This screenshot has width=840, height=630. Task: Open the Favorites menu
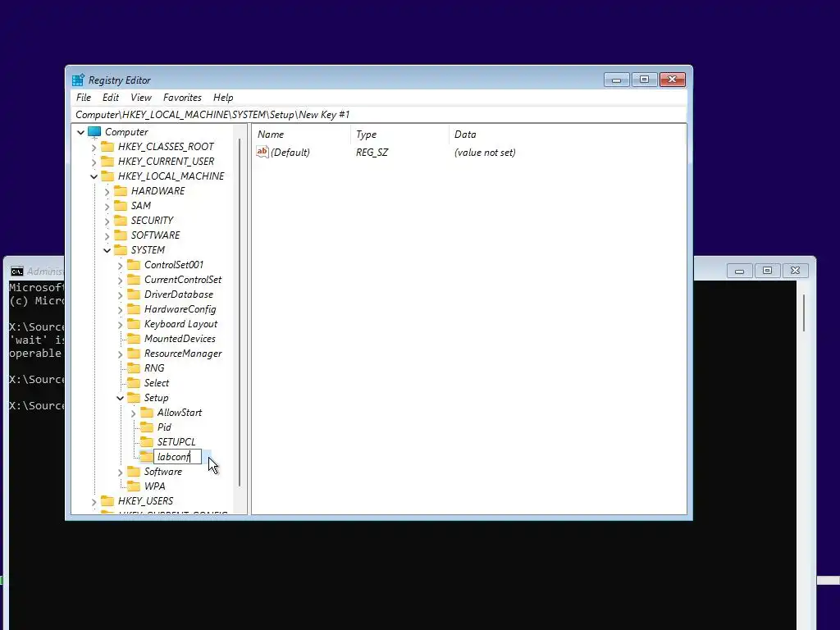pos(182,98)
